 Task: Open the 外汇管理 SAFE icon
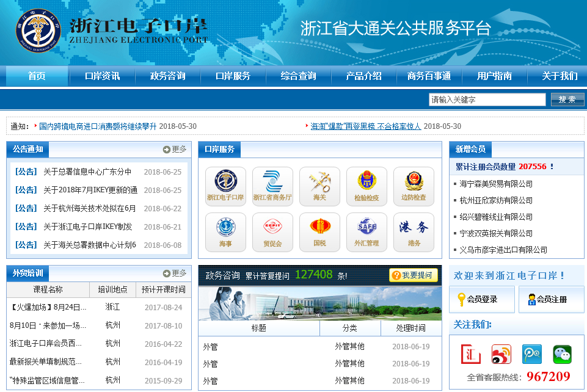366,232
